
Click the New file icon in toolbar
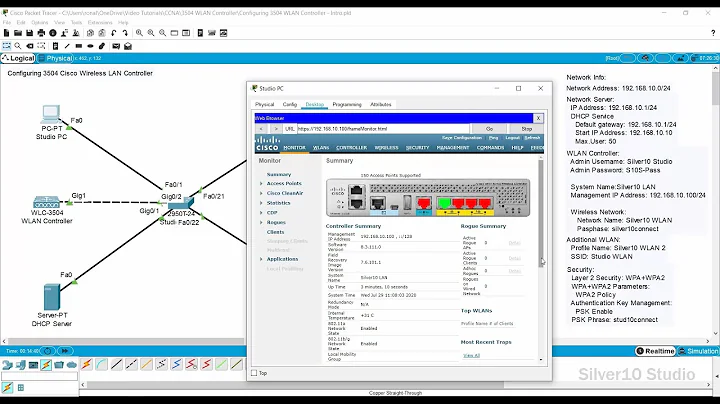6,33
